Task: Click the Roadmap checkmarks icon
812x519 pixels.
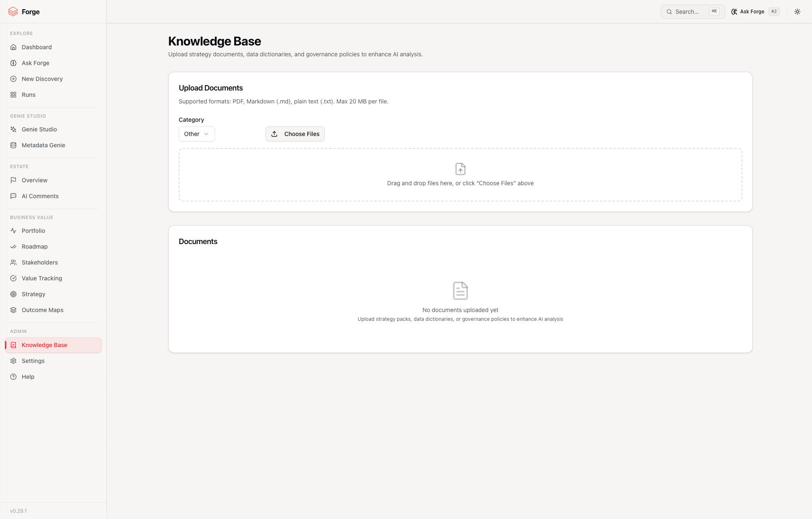Action: [x=13, y=247]
